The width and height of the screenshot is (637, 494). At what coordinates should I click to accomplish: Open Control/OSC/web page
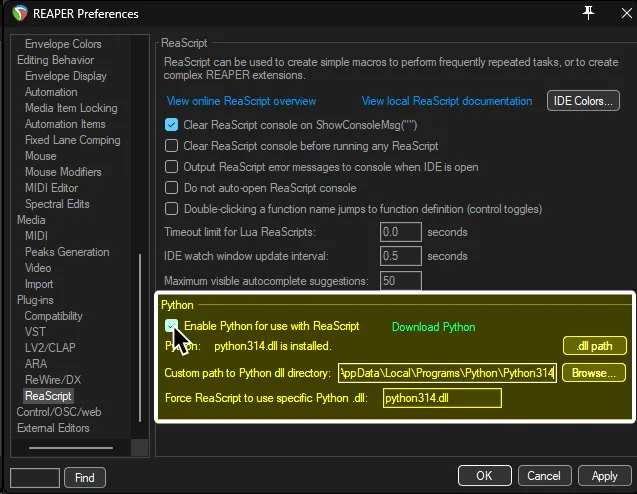pos(59,412)
